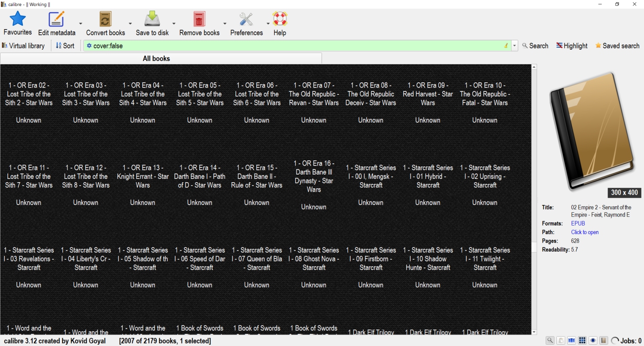The image size is (644, 346).
Task: Click the Edit metadata icon
Action: pyautogui.click(x=56, y=19)
